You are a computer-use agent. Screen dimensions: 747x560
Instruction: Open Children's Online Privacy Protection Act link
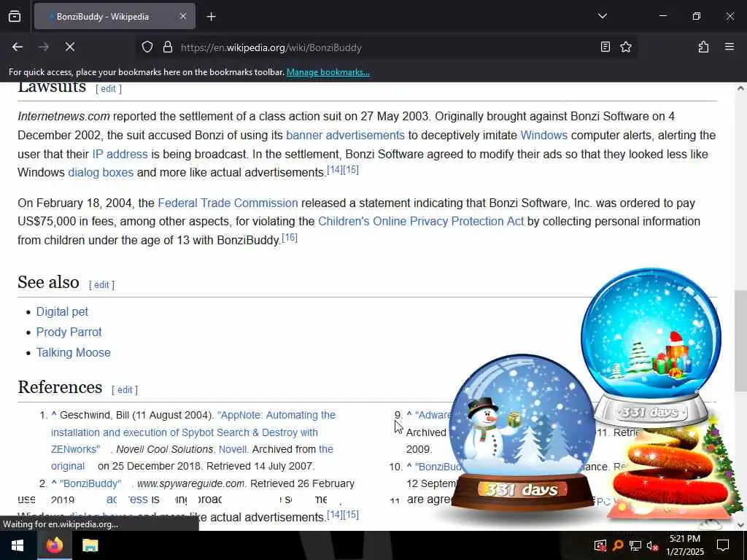tap(421, 222)
